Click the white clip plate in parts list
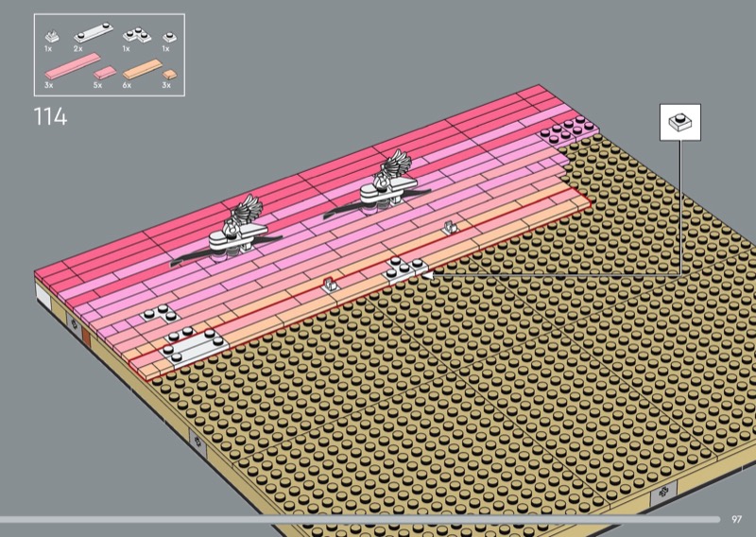 (x=51, y=36)
